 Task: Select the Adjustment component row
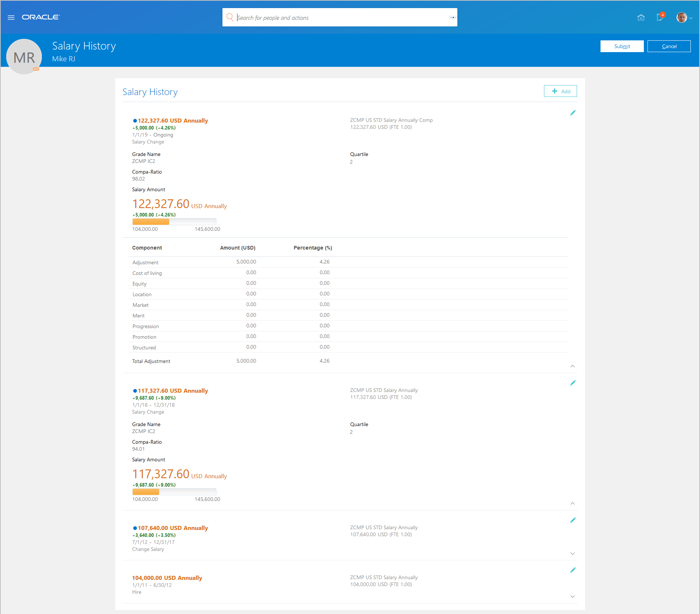(348, 262)
